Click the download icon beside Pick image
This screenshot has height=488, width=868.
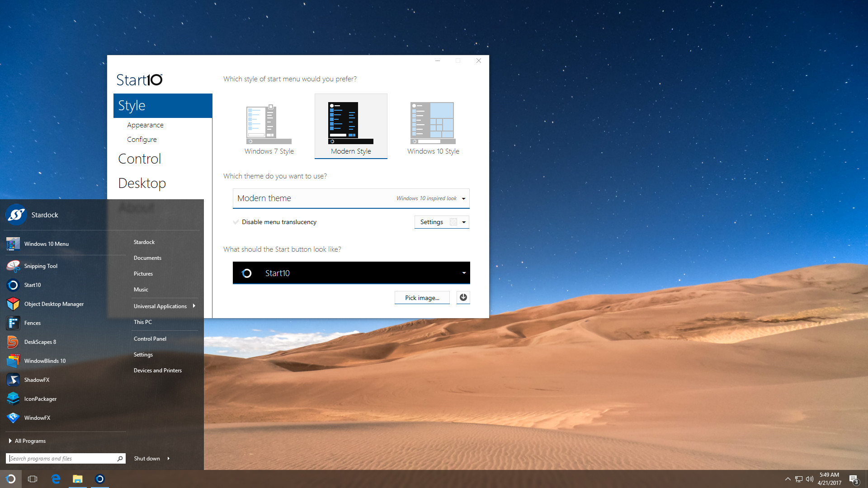pos(463,297)
